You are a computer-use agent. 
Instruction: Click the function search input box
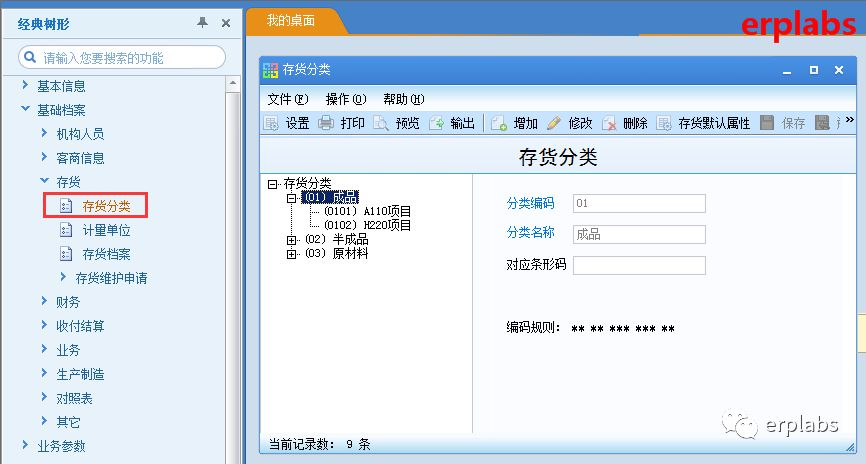[x=122, y=57]
